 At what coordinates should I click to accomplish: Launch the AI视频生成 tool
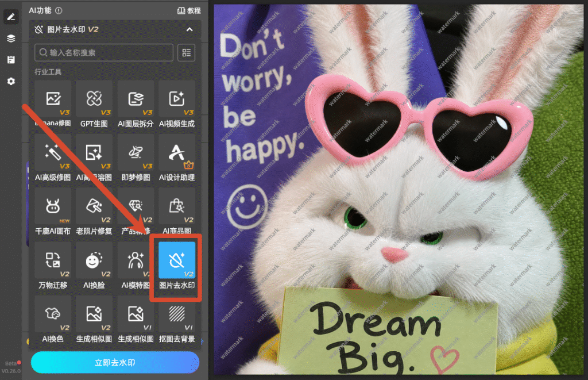coord(177,104)
